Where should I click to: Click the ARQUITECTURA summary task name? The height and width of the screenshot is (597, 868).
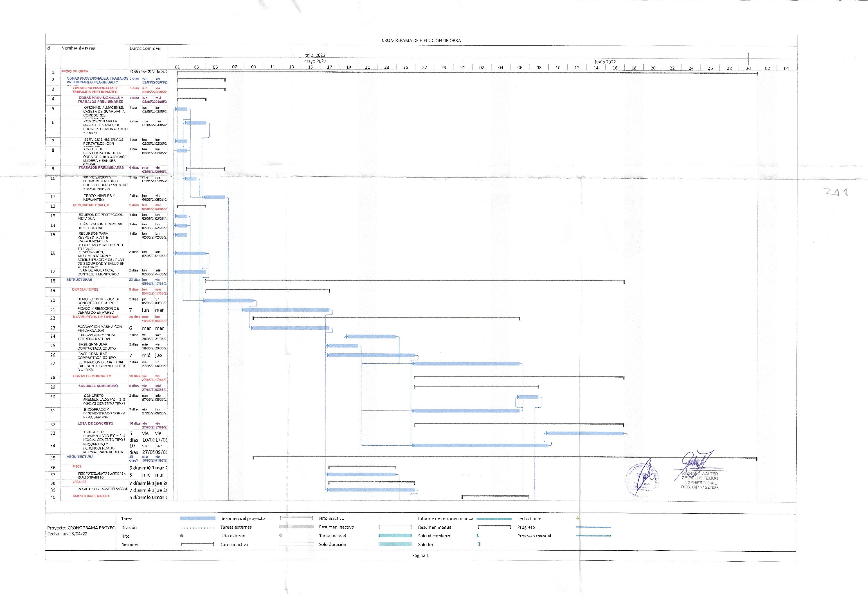click(80, 457)
